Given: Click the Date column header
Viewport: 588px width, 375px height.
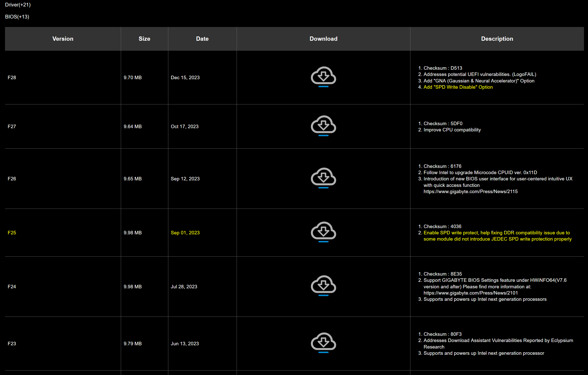Looking at the screenshot, I should click(202, 39).
